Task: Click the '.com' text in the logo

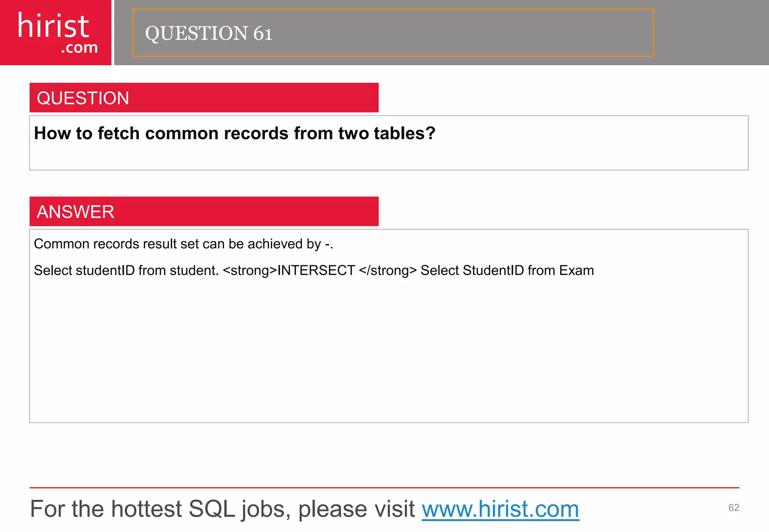Action: tap(79, 48)
